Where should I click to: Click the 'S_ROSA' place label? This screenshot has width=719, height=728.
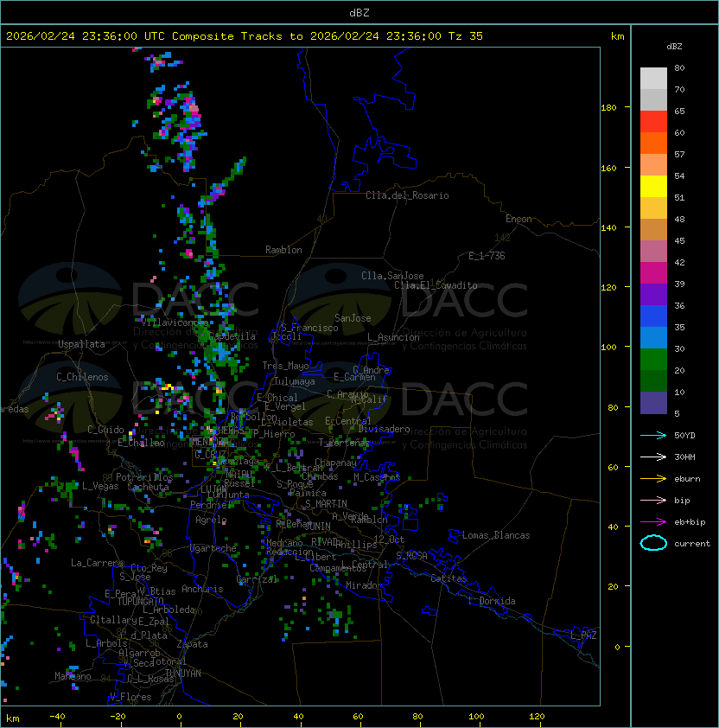(x=411, y=556)
